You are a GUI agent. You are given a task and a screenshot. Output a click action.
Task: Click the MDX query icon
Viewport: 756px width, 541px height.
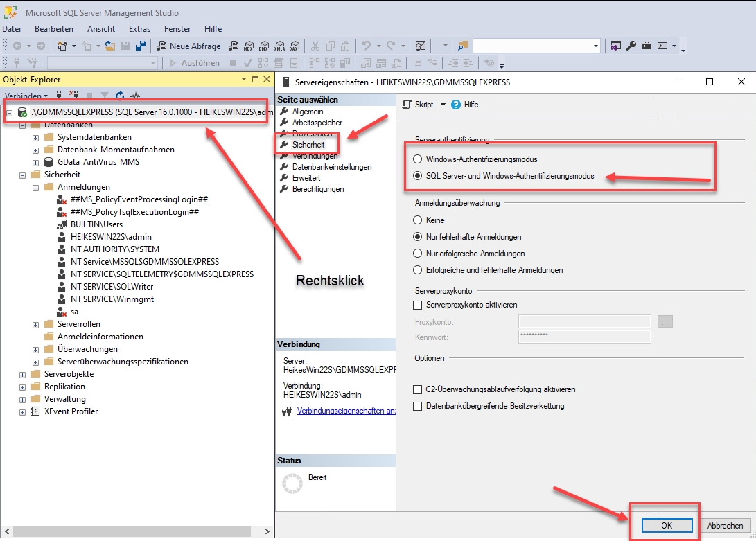[x=249, y=46]
